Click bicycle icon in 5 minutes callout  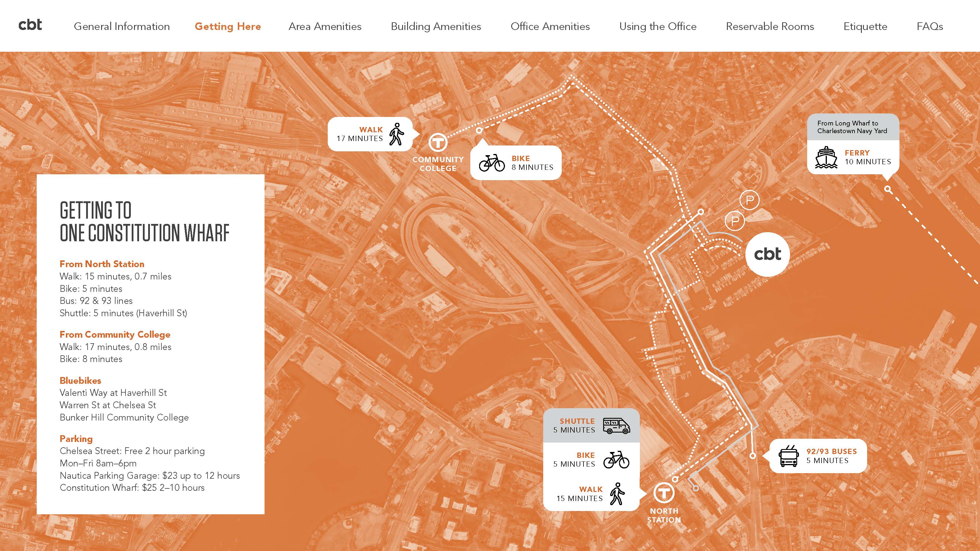(x=616, y=460)
